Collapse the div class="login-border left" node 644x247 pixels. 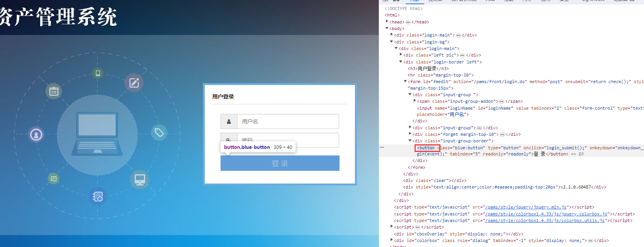tap(401, 62)
